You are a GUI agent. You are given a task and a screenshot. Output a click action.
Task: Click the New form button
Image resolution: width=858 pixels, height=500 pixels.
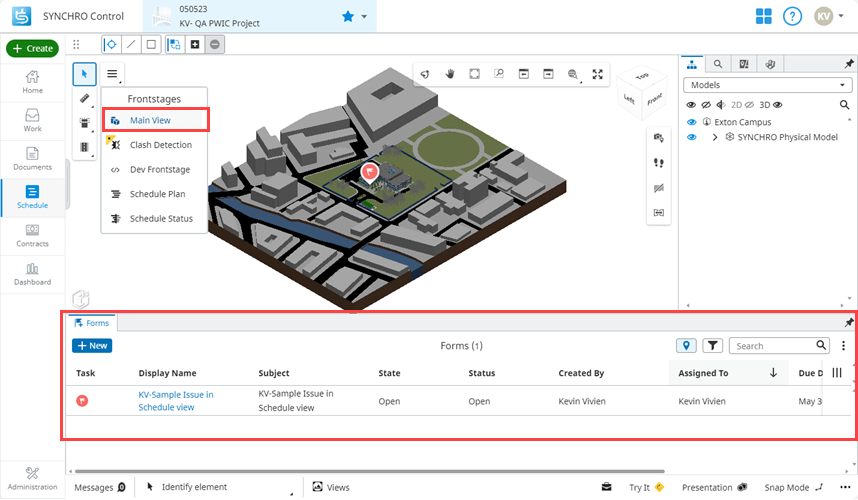(x=92, y=346)
